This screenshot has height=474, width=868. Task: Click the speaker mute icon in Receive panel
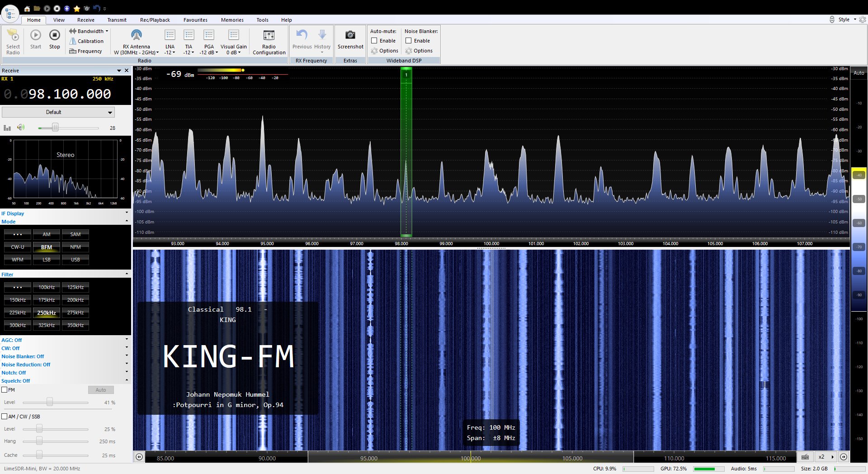coord(21,128)
